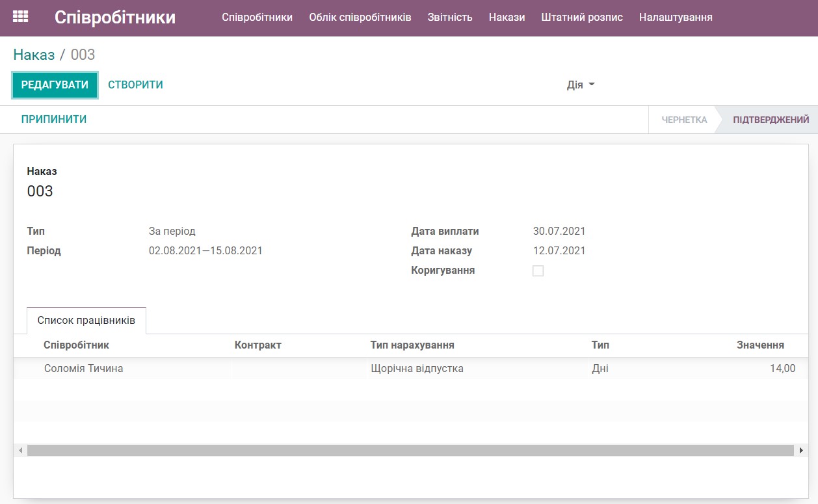The height and width of the screenshot is (504, 818).
Task: Open the Звітність menu
Action: coord(451,17)
